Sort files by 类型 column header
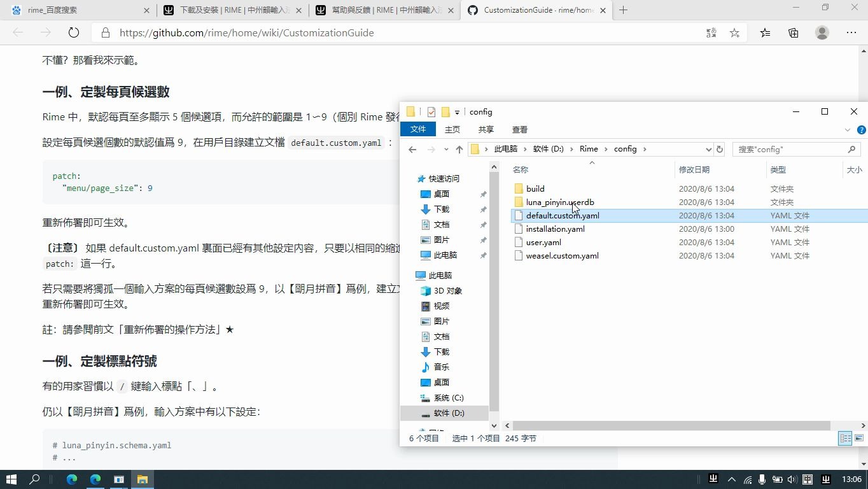 coord(778,169)
